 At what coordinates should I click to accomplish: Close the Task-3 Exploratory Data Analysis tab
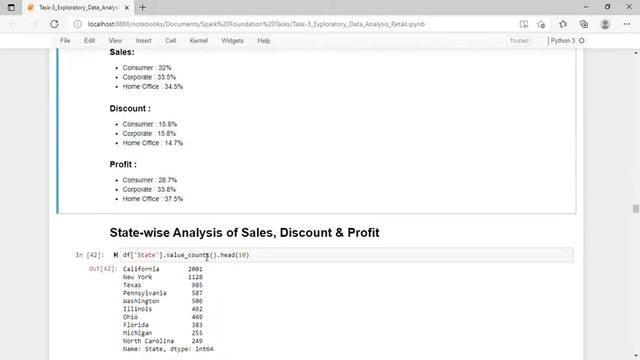click(127, 8)
